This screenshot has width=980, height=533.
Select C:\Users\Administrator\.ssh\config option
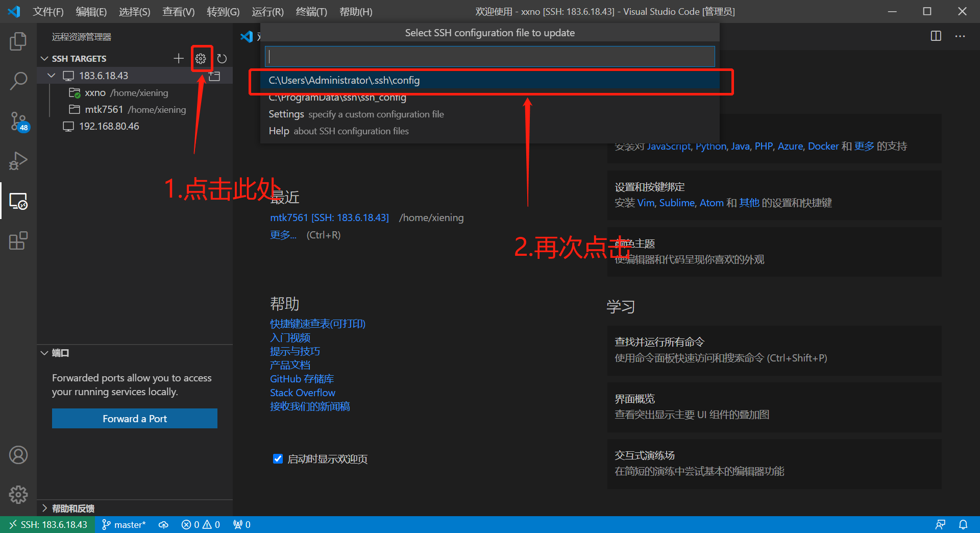(x=490, y=80)
